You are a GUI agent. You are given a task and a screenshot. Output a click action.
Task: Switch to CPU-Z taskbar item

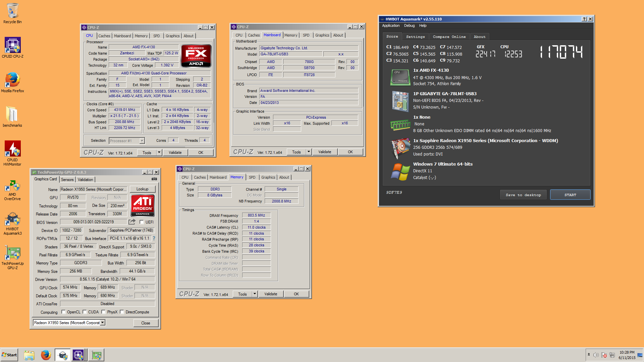78,355
